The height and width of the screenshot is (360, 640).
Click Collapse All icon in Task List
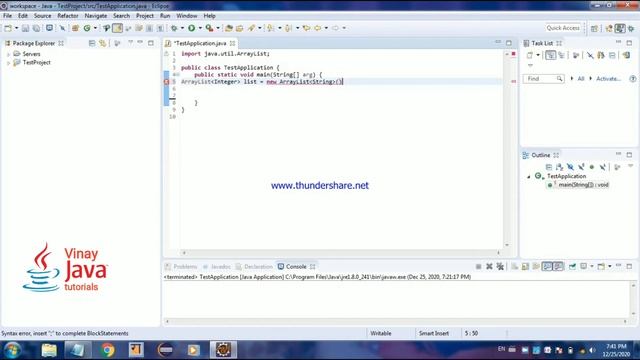click(612, 55)
